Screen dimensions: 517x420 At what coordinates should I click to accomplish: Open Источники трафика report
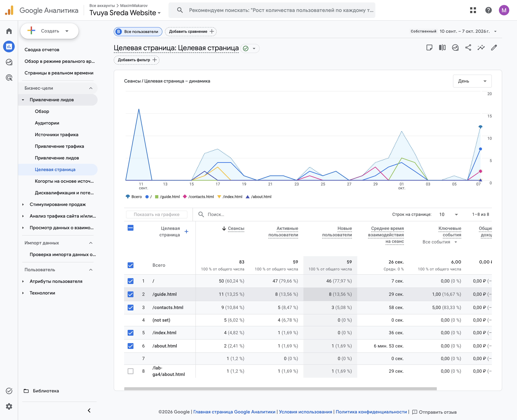pyautogui.click(x=56, y=135)
